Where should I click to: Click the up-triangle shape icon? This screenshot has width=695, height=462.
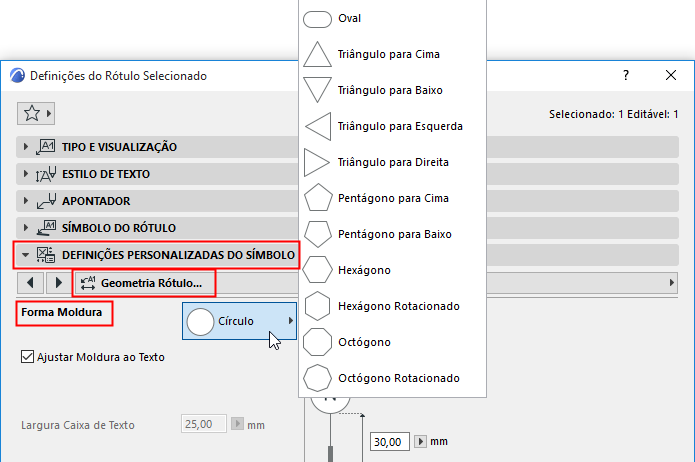pos(317,55)
